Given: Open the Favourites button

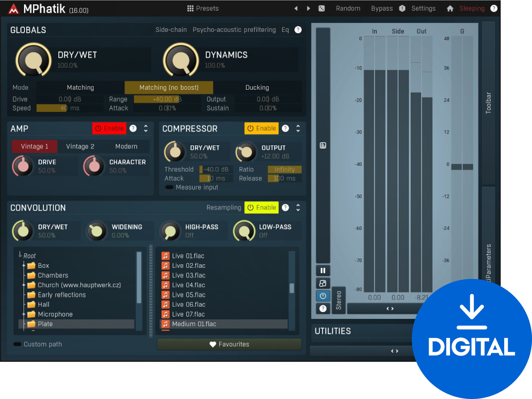Looking at the screenshot, I should pyautogui.click(x=229, y=344).
